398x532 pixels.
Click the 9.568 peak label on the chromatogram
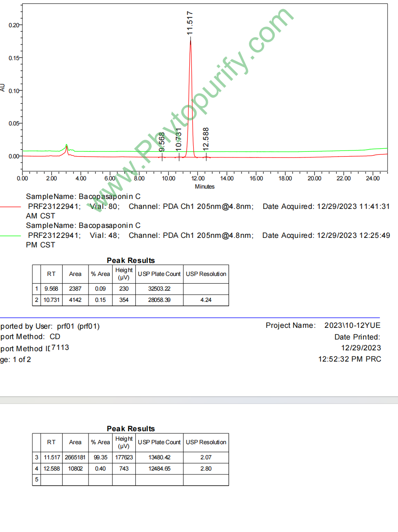click(162, 142)
